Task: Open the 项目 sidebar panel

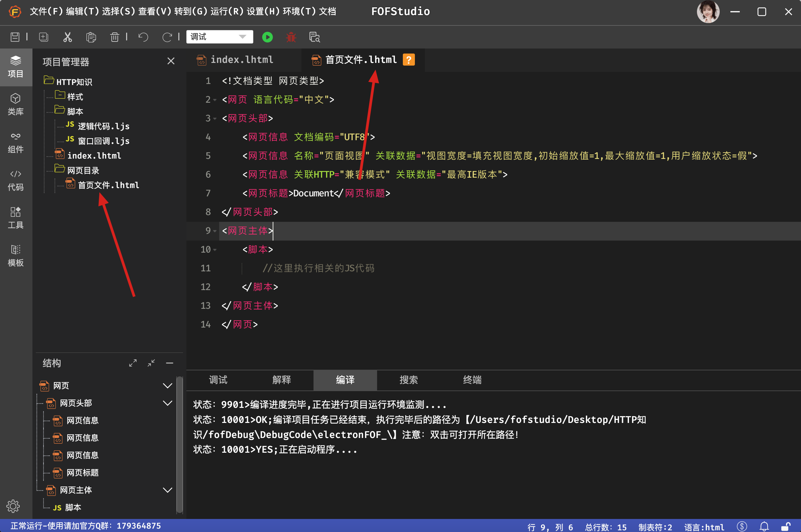Action: click(x=16, y=67)
